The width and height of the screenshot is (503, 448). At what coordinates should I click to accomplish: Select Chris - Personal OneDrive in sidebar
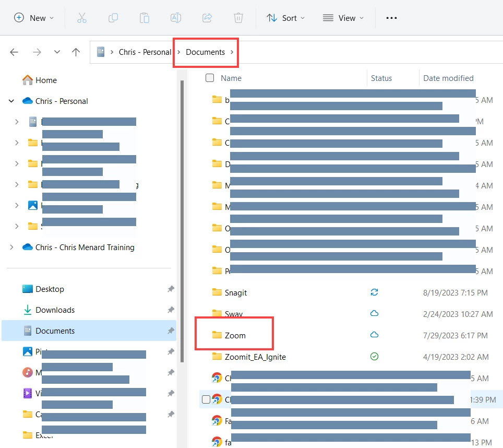(61, 101)
